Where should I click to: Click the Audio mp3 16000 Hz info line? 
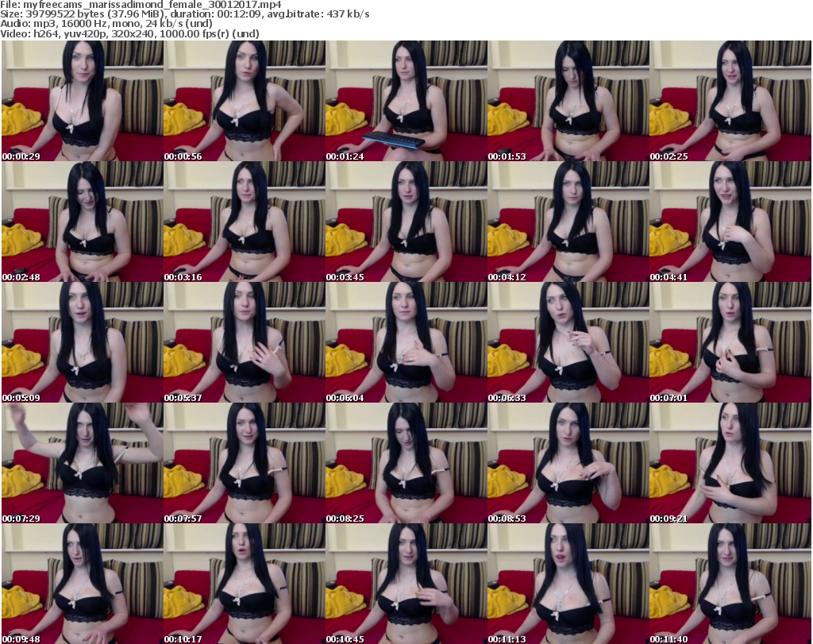coord(106,24)
